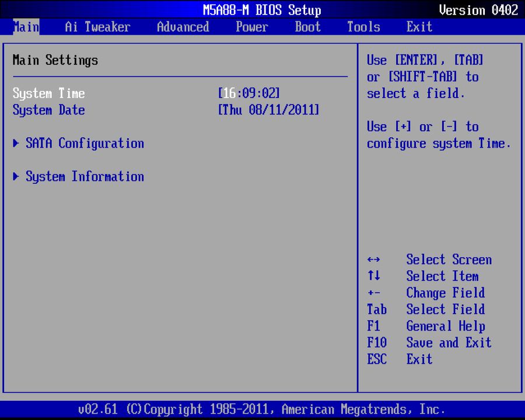Click the General Help text
Viewport: 525px width, 420px height.
pos(446,326)
